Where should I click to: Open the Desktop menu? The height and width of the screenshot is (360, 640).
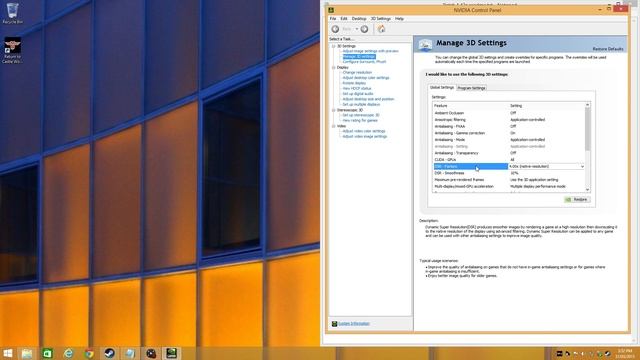pos(359,19)
